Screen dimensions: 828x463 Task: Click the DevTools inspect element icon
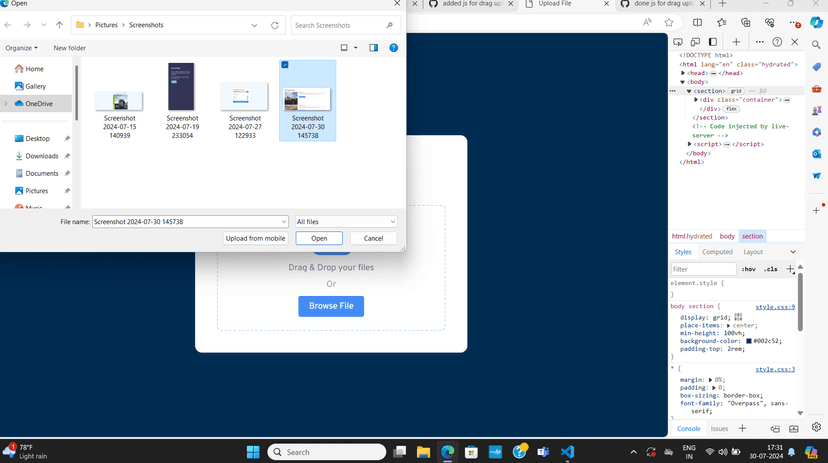point(678,42)
